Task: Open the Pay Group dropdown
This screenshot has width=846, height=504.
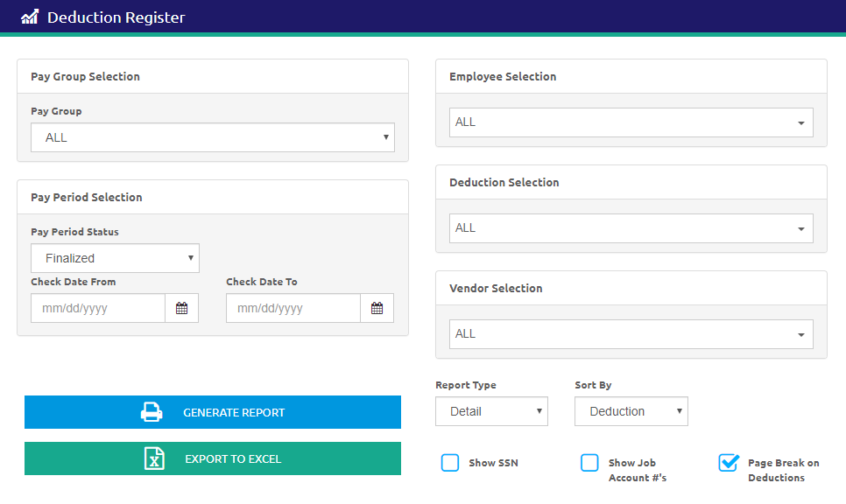Action: [213, 137]
